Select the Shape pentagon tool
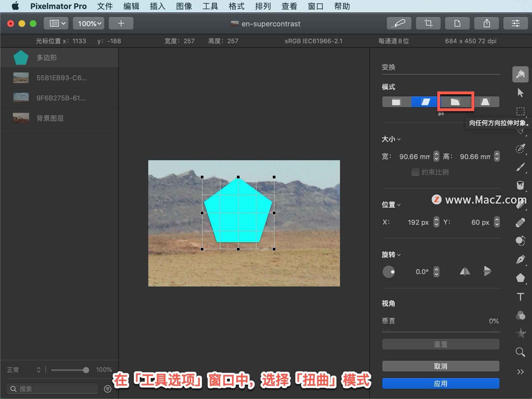532x399 pixels. tap(520, 278)
